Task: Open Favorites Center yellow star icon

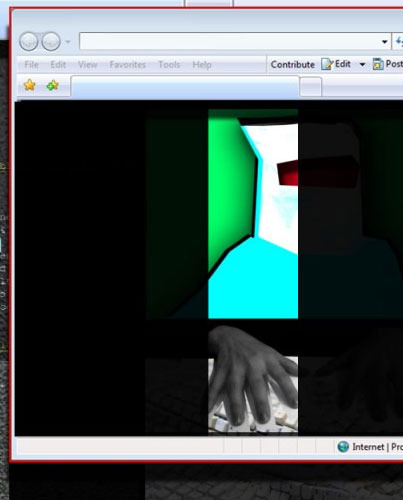Action: click(x=30, y=85)
